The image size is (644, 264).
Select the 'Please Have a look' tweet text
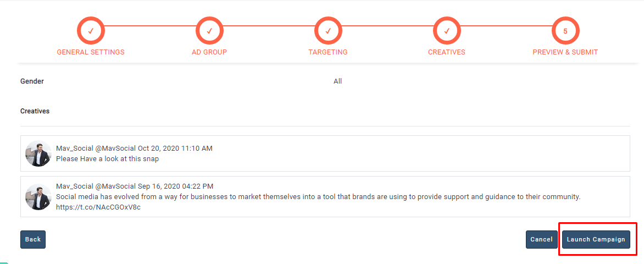click(x=107, y=159)
